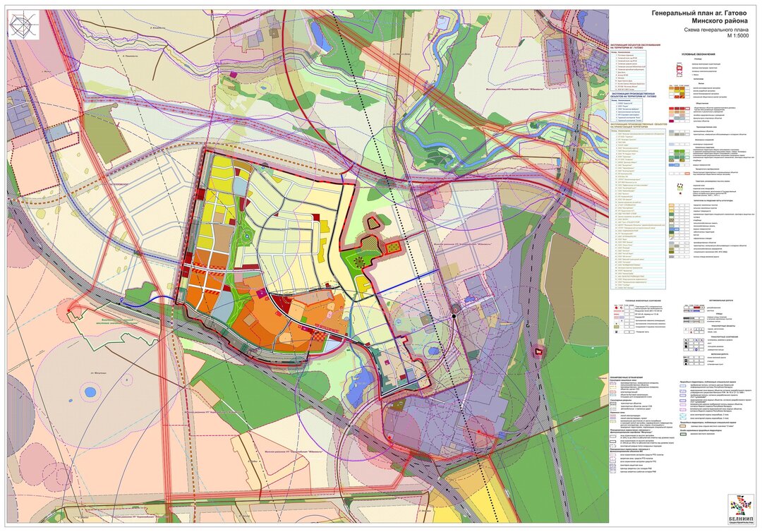Select the small blue pond in the left pink circle
This screenshot has width=762, height=532.
[x=90, y=391]
